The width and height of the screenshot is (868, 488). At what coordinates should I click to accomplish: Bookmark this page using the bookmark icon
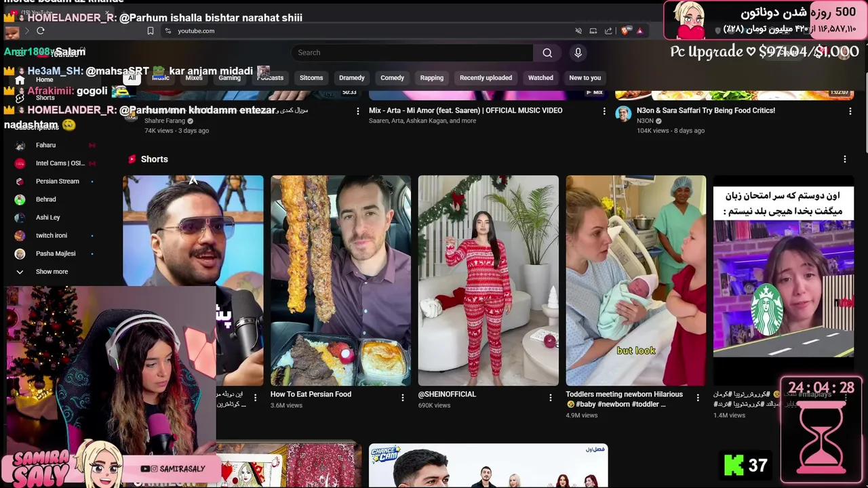pos(151,30)
